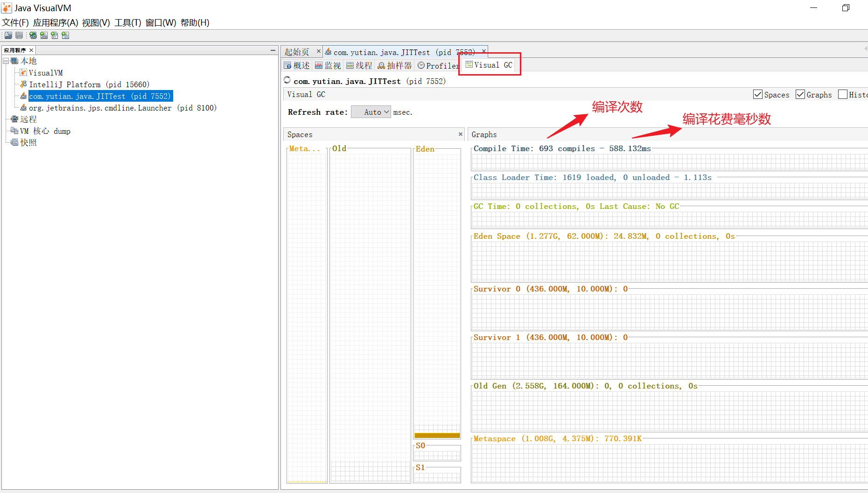Click the IntelliJ Platform application icon in tree

23,84
